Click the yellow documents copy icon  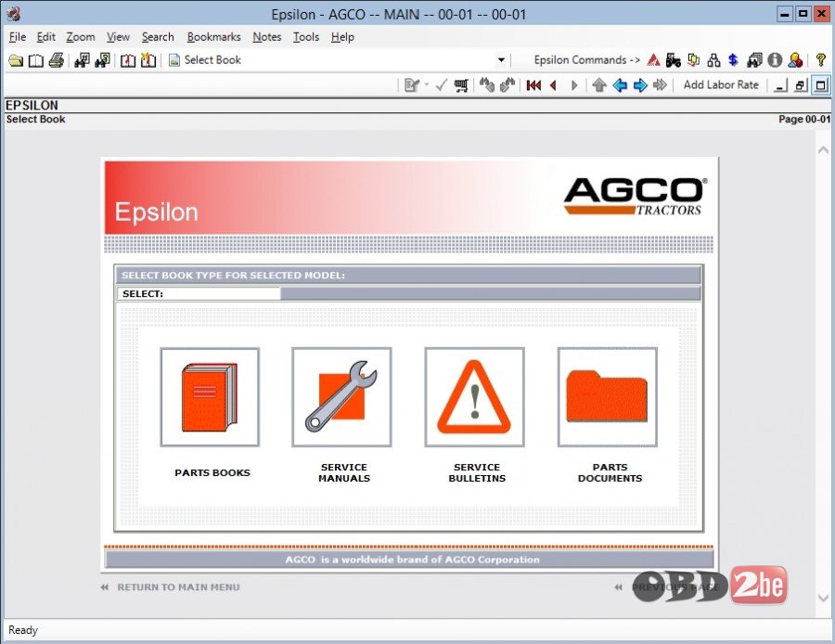point(693,60)
